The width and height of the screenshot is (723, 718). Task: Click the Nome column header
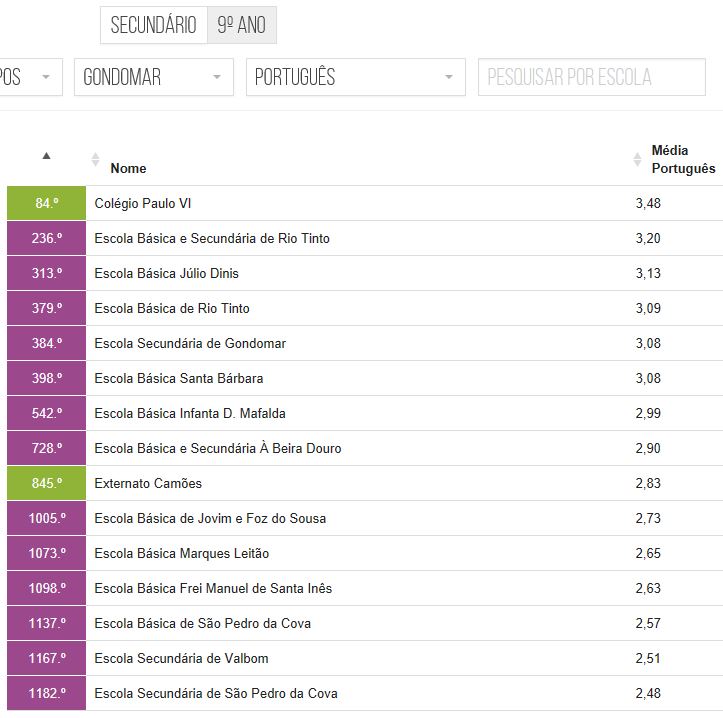pos(128,168)
